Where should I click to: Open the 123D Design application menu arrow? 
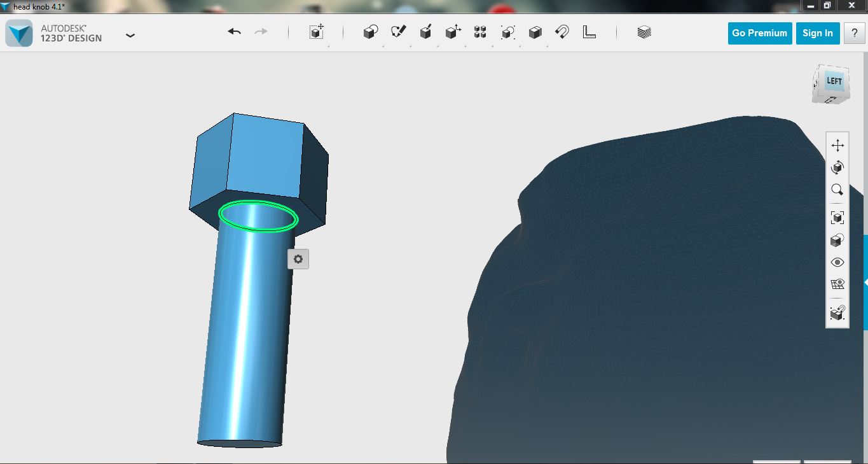(x=130, y=36)
